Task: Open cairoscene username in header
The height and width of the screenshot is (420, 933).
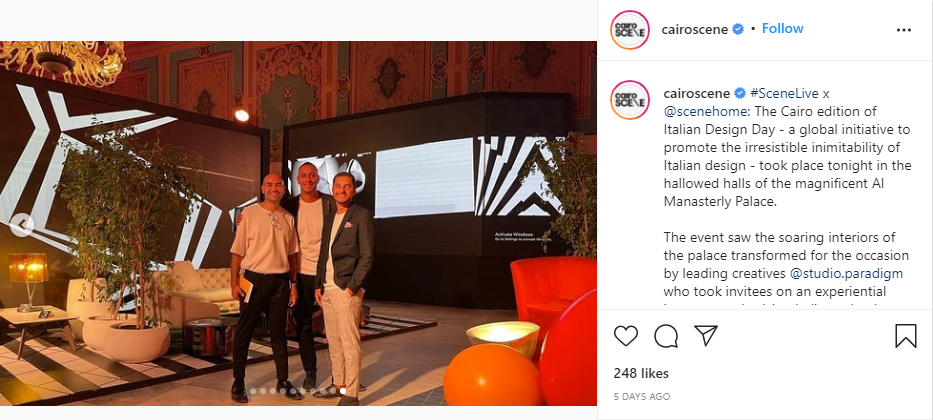Action: coord(694,29)
